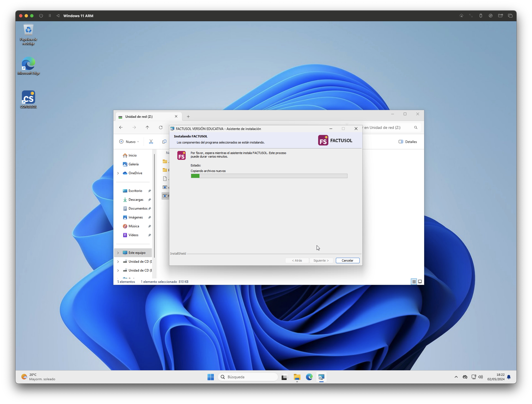Click the VM power icon in title bar
Image resolution: width=532 pixels, height=404 pixels.
tap(41, 16)
